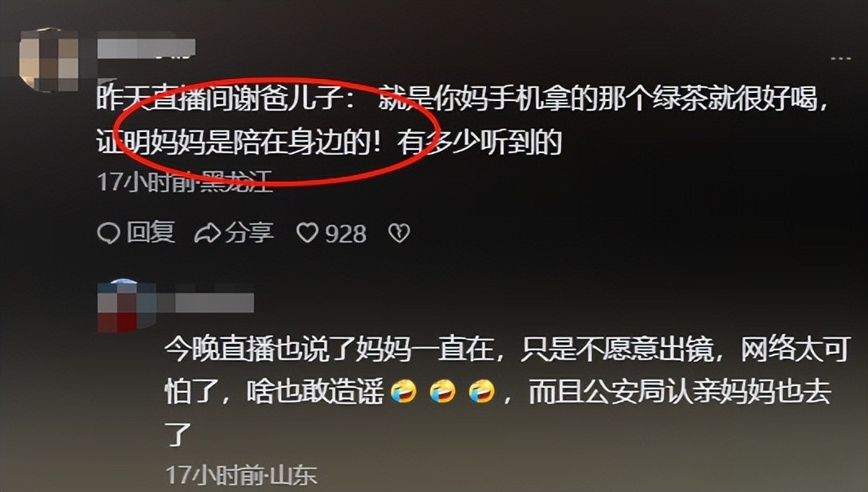Image resolution: width=868 pixels, height=492 pixels.
Task: Click the 回复 reply label
Action: click(x=151, y=232)
